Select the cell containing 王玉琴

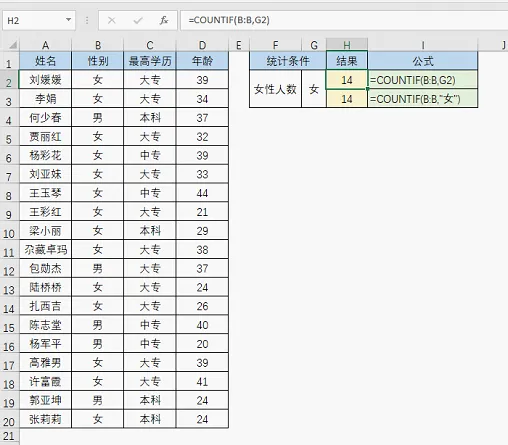click(46, 193)
